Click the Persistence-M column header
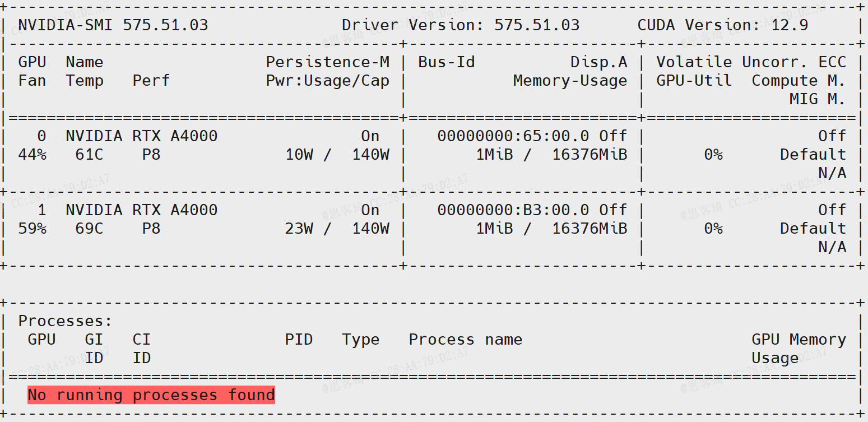The width and height of the screenshot is (868, 422). [328, 62]
